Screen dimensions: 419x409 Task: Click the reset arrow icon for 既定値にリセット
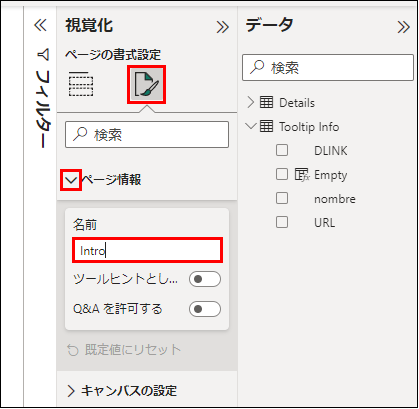73,350
